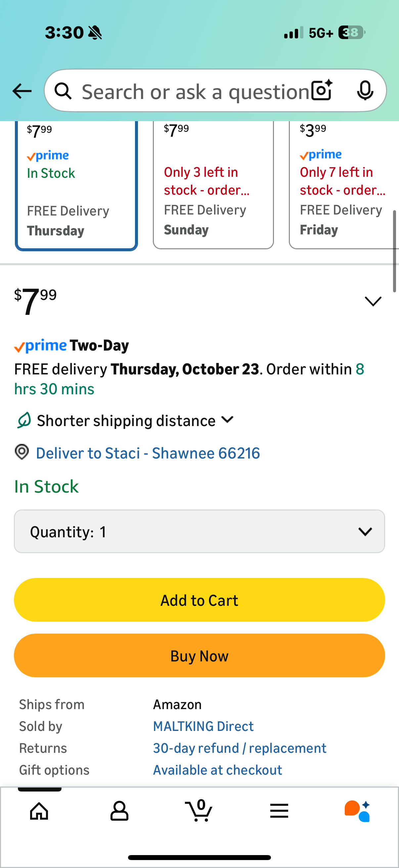This screenshot has height=868, width=399.
Task: Tap the location pin icon
Action: point(22,452)
